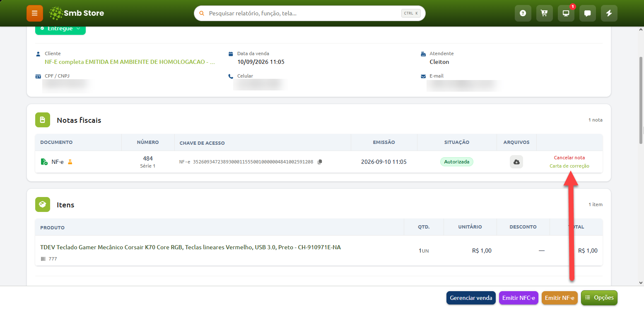This screenshot has height=309, width=644.
Task: Click the NF-e homologation flask icon
Action: coord(70,162)
